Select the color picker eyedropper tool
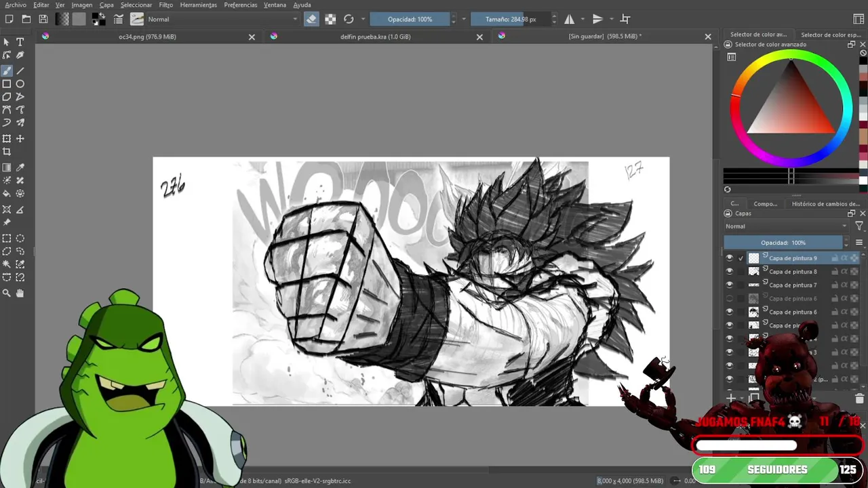The image size is (868, 488). tap(20, 167)
